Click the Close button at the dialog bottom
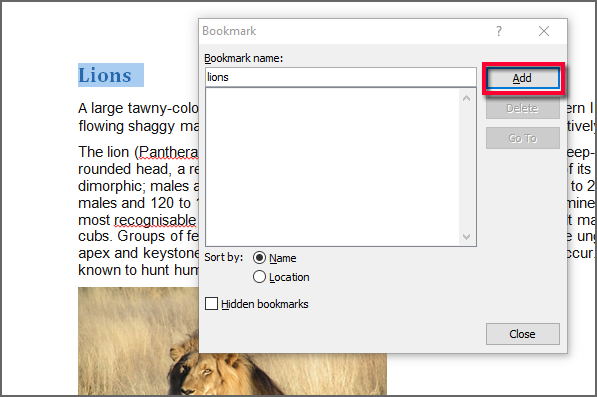Viewport: 597px width, 397px height. [522, 334]
